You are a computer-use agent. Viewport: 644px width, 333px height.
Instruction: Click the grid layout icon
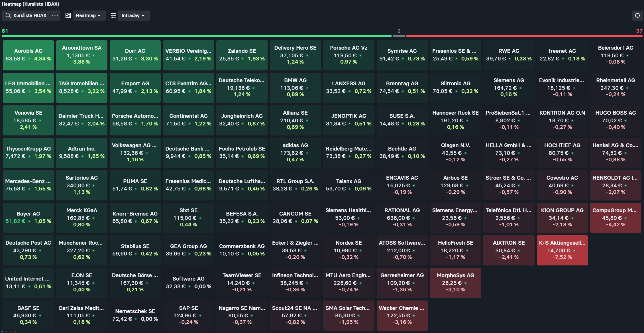(68, 15)
